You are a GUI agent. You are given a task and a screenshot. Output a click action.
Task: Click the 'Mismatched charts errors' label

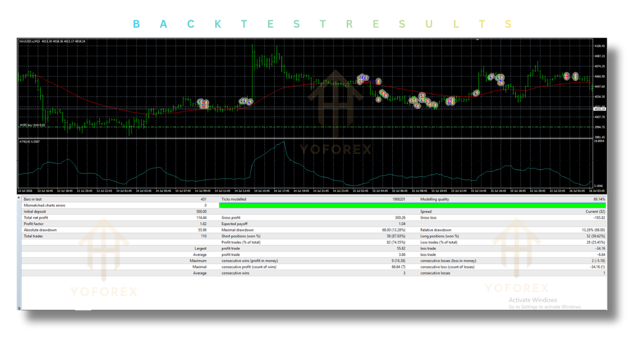(44, 205)
